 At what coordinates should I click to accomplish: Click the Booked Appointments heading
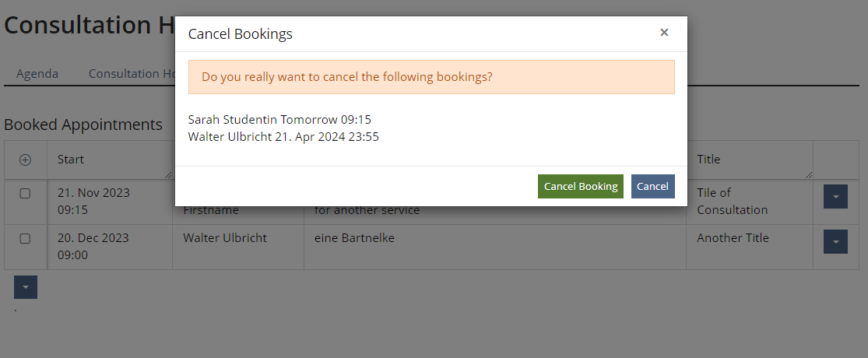(x=83, y=125)
